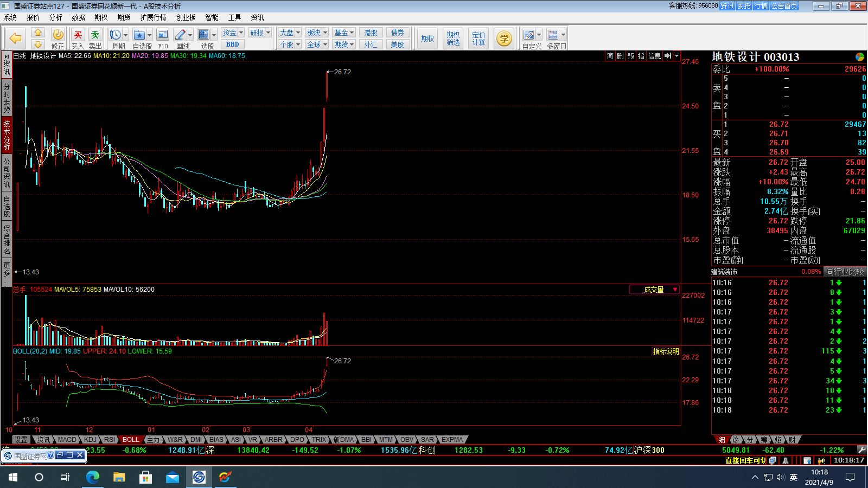
Task: Click the 修正 correction icon
Action: click(58, 38)
